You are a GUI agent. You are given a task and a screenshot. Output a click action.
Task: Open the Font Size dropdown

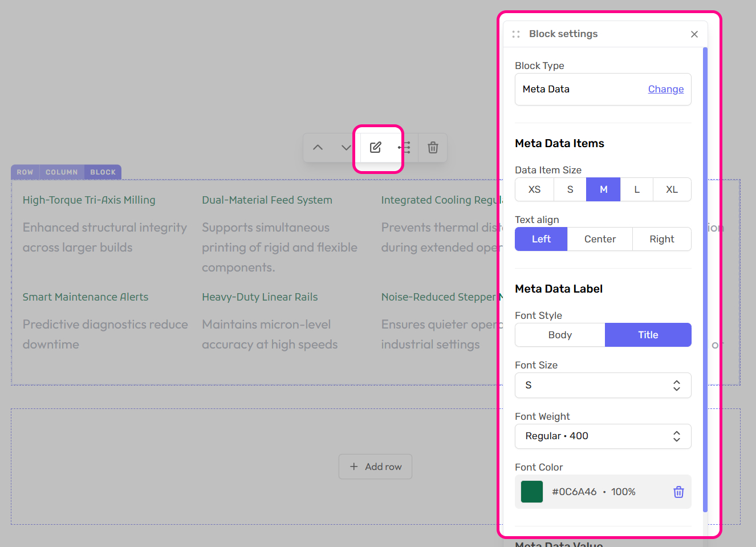click(x=603, y=385)
